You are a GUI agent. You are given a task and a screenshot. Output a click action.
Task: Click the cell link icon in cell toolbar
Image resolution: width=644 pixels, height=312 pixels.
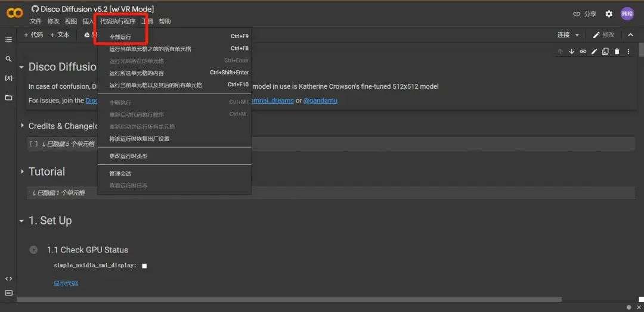tap(583, 51)
